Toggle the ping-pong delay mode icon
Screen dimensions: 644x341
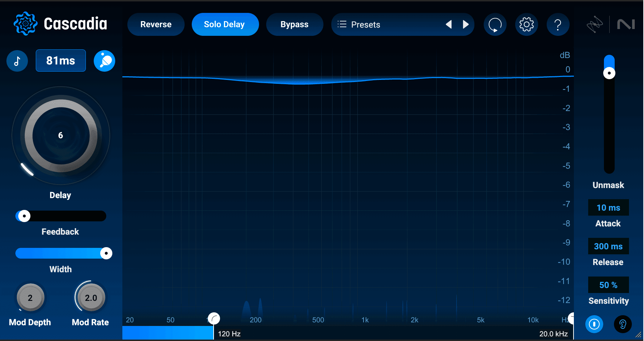point(104,61)
